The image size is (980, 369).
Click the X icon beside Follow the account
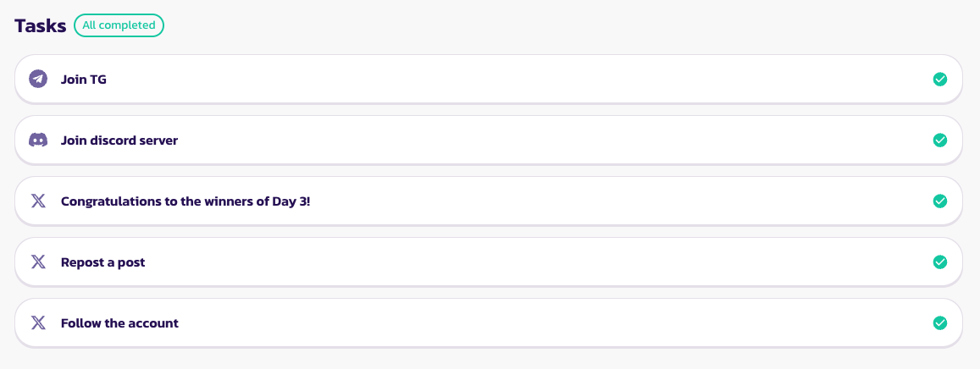[37, 323]
